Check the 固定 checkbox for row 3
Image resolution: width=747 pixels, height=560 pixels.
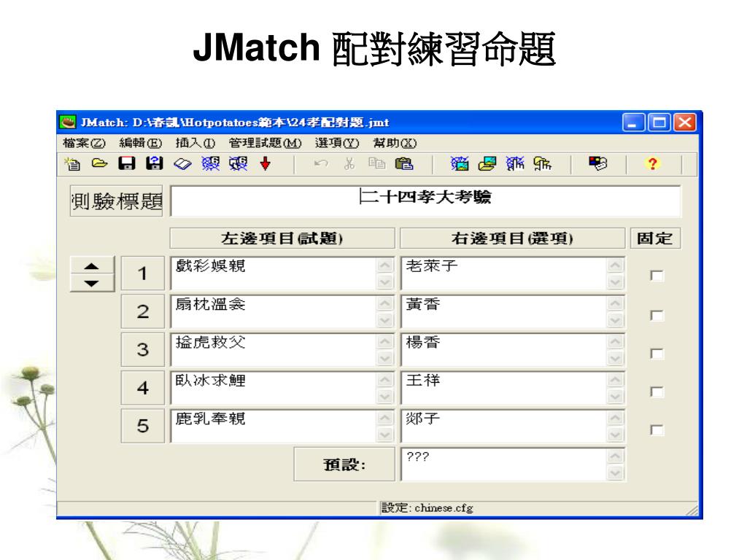(657, 354)
